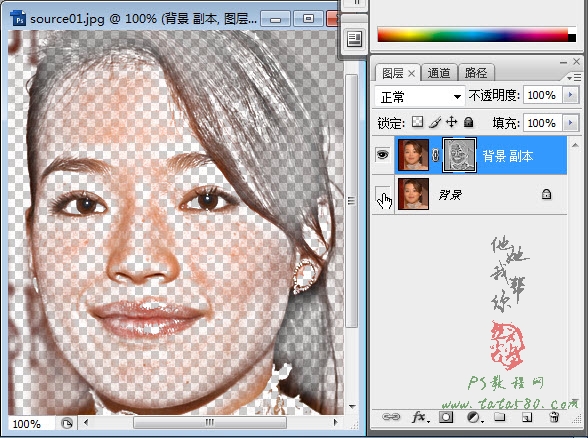
Task: Switch to the 图层 tab
Action: [393, 73]
